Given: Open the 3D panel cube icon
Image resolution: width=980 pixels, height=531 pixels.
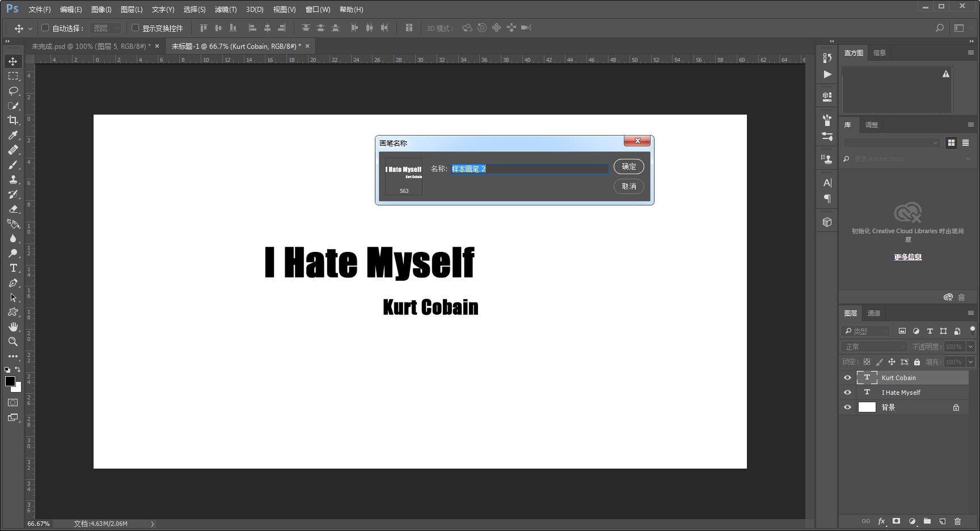Looking at the screenshot, I should tap(827, 222).
